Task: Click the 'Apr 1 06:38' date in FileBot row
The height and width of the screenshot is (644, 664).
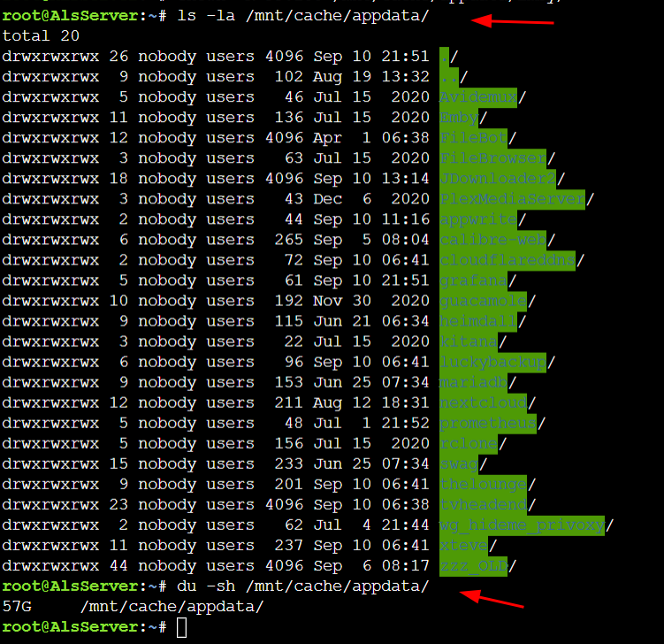Action: click(371, 138)
